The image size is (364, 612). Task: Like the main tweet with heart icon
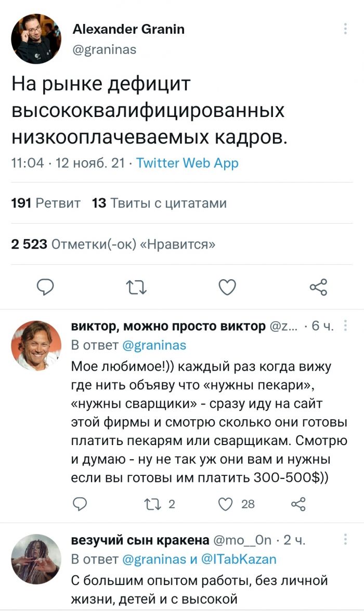coord(227,287)
